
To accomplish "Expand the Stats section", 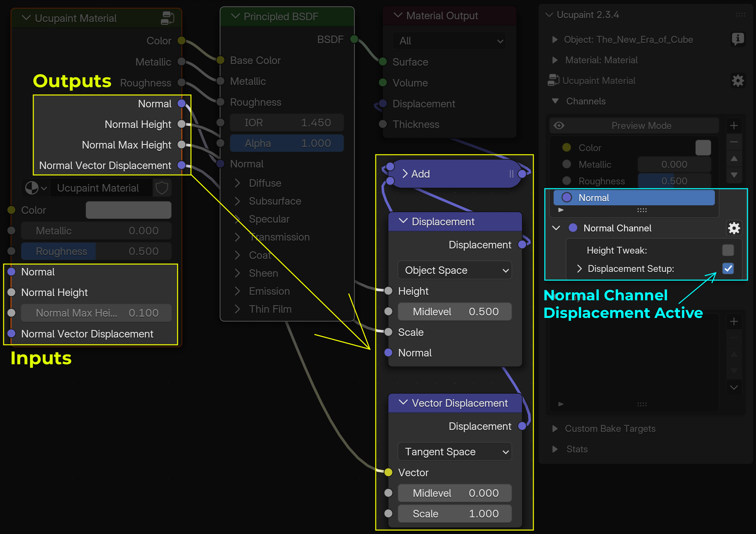I will click(x=555, y=449).
